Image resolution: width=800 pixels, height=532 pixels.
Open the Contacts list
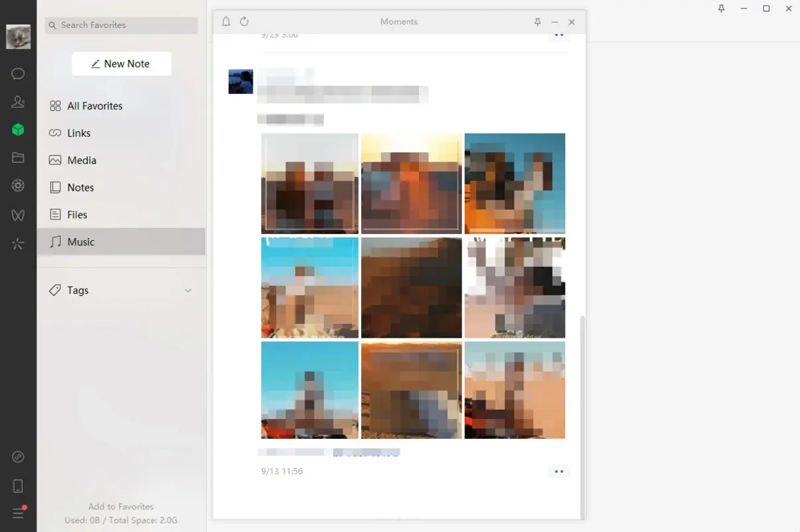(x=18, y=102)
